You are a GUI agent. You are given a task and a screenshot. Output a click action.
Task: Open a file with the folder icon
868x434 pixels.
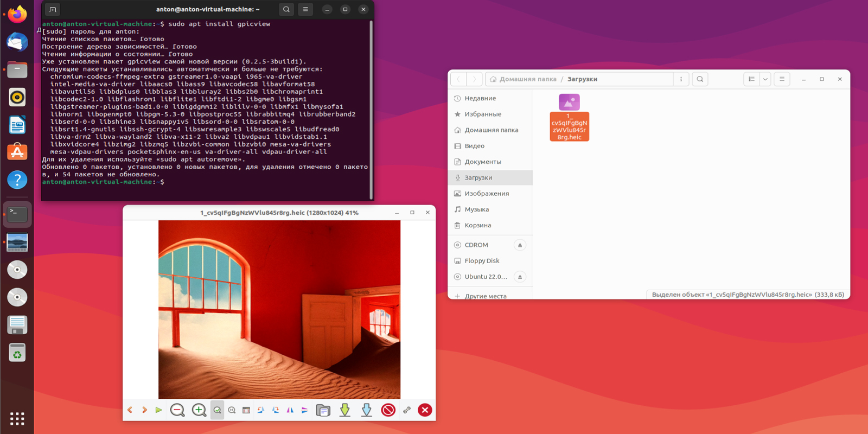pos(323,410)
